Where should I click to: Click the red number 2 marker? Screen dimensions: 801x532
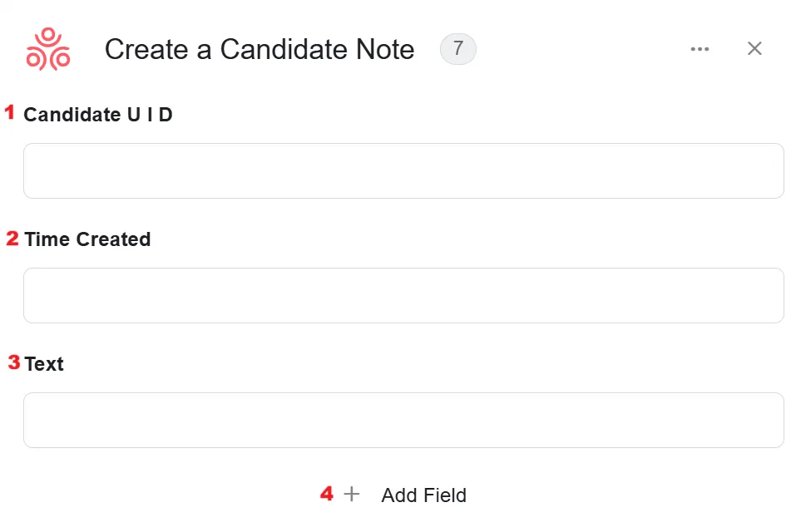(x=12, y=238)
